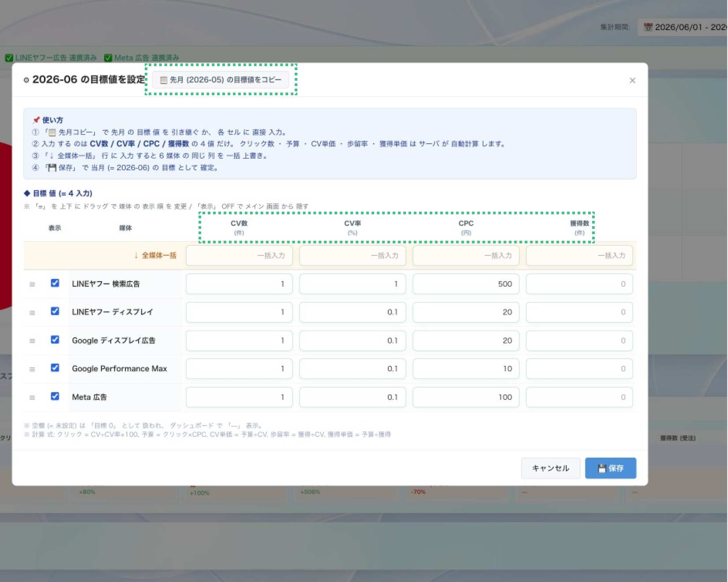The image size is (728, 582).
Task: Grab drag handle for Meta 広告 row
Action: [x=32, y=397]
